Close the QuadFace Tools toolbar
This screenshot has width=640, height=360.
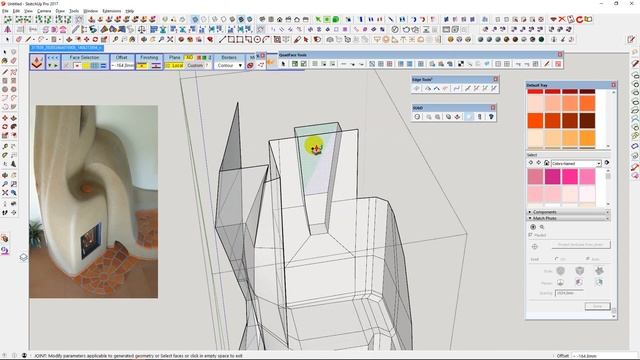pos(560,54)
